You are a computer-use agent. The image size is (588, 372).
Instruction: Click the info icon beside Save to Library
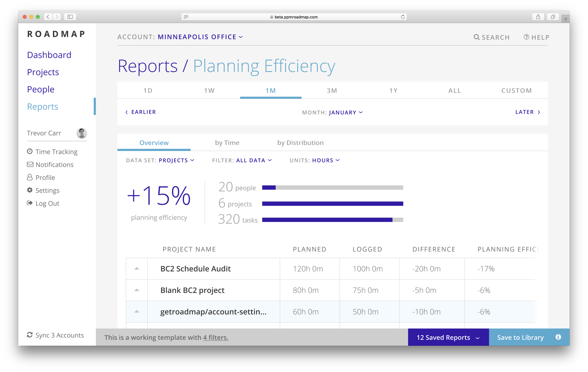pos(558,337)
